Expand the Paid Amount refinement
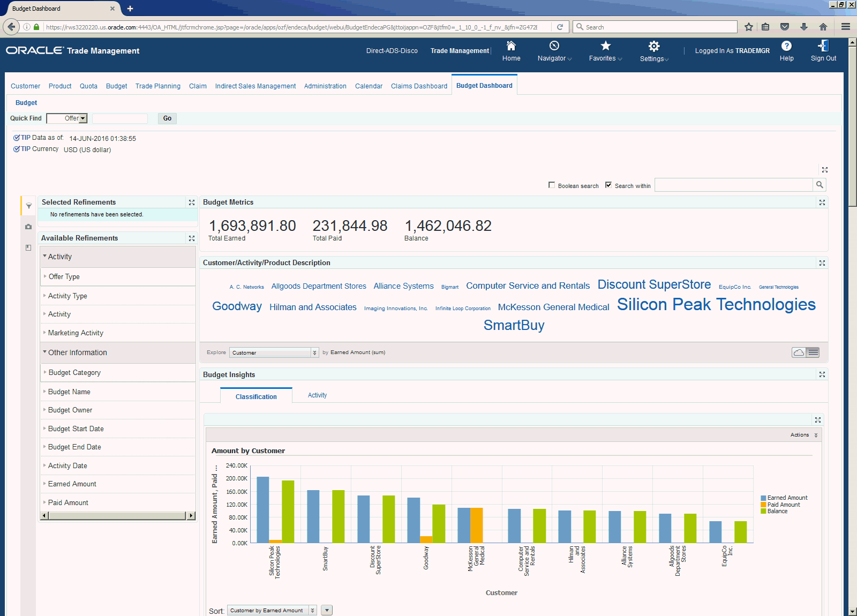 click(45, 502)
